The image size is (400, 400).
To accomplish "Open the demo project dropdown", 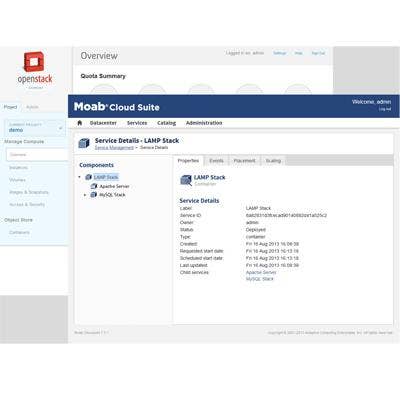I will click(35, 128).
